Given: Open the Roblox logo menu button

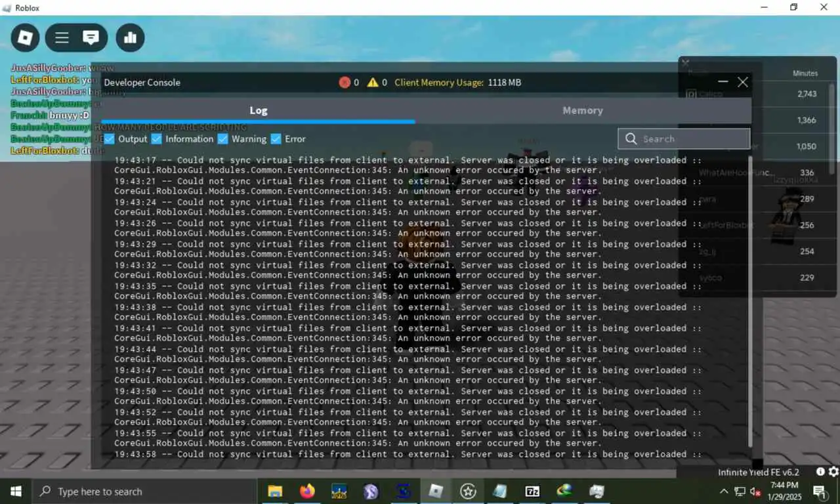Looking at the screenshot, I should [x=25, y=37].
